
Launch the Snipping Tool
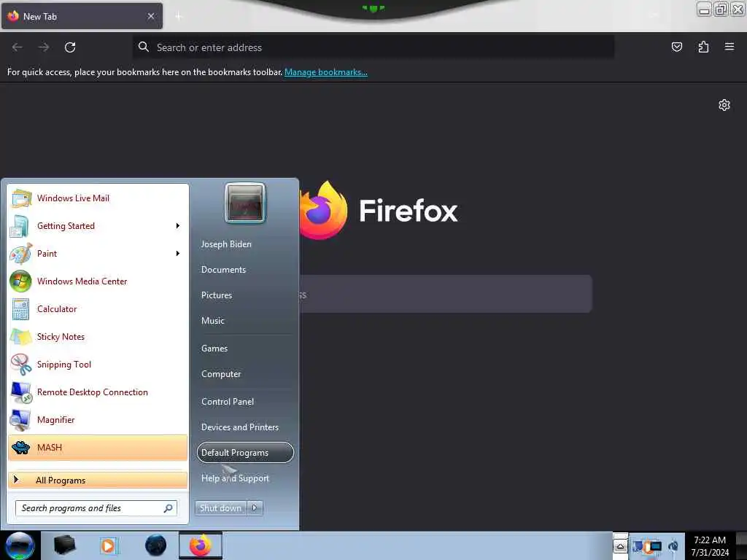pyautogui.click(x=98, y=365)
